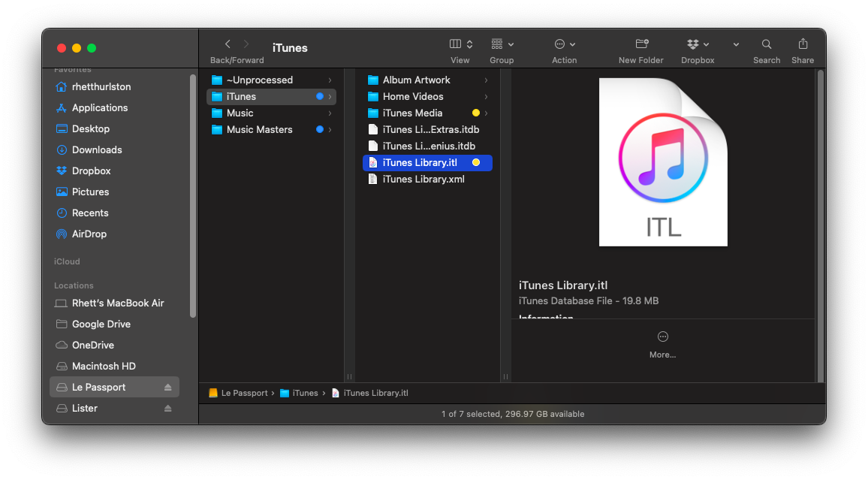Screen dimensions: 868x480
Task: Open the View up-down selector arrows
Action: pyautogui.click(x=469, y=44)
